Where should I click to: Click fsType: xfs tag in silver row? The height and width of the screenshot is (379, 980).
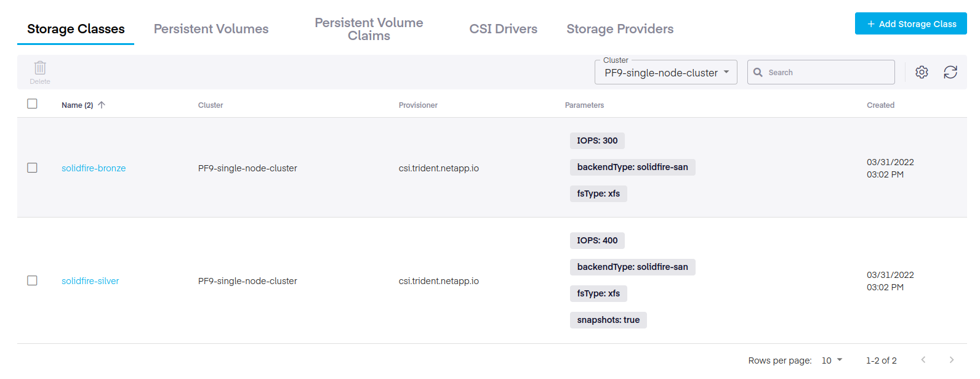point(598,293)
